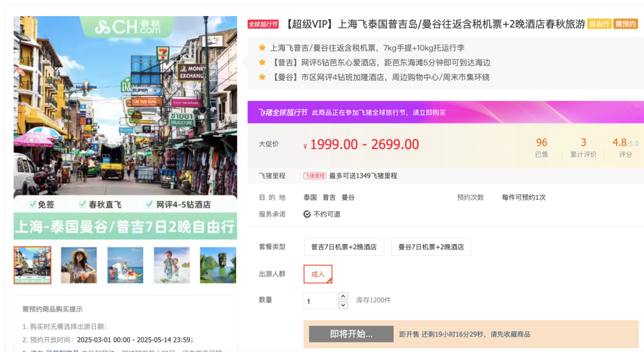Select the Bangkok street thumbnail
This screenshot has width=644, height=352.
pos(32,265)
